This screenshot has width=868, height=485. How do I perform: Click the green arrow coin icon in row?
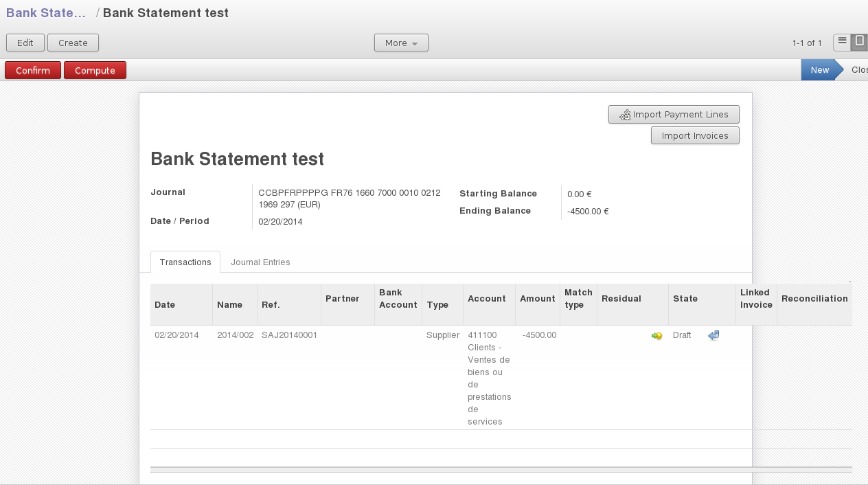(656, 336)
